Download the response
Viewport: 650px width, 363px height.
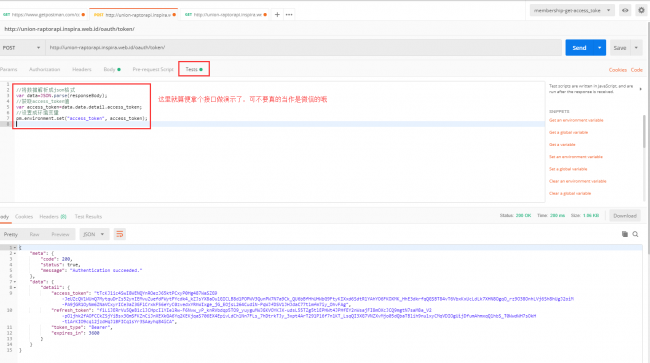pos(625,216)
